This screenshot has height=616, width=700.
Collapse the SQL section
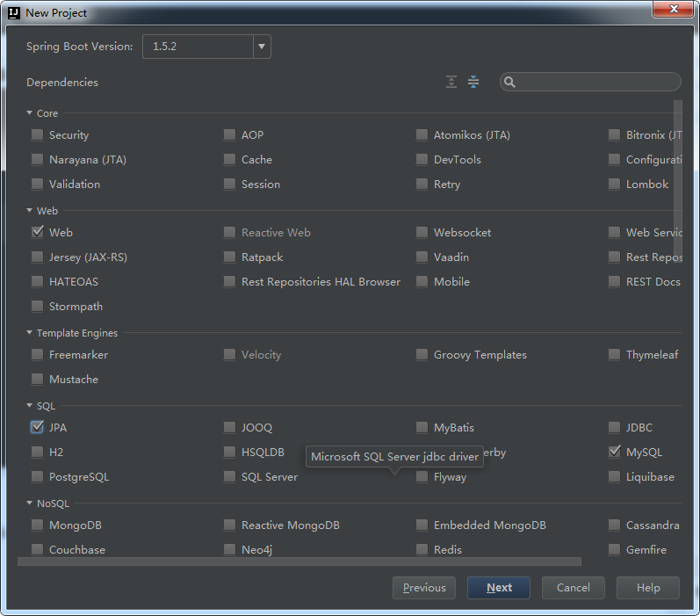click(30, 406)
